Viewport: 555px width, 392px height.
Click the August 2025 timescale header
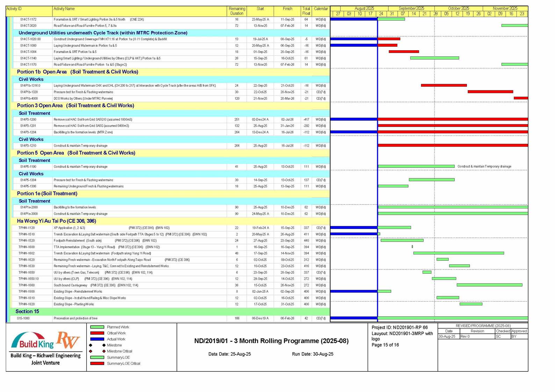364,8
